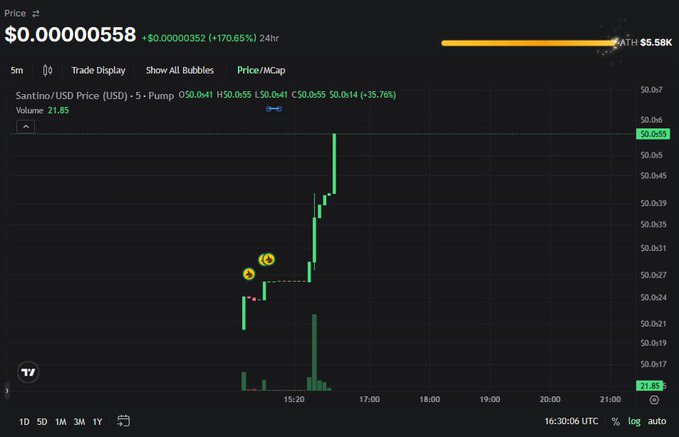Click the +170.65% 24hr change text
This screenshot has width=679, height=437.
[210, 38]
